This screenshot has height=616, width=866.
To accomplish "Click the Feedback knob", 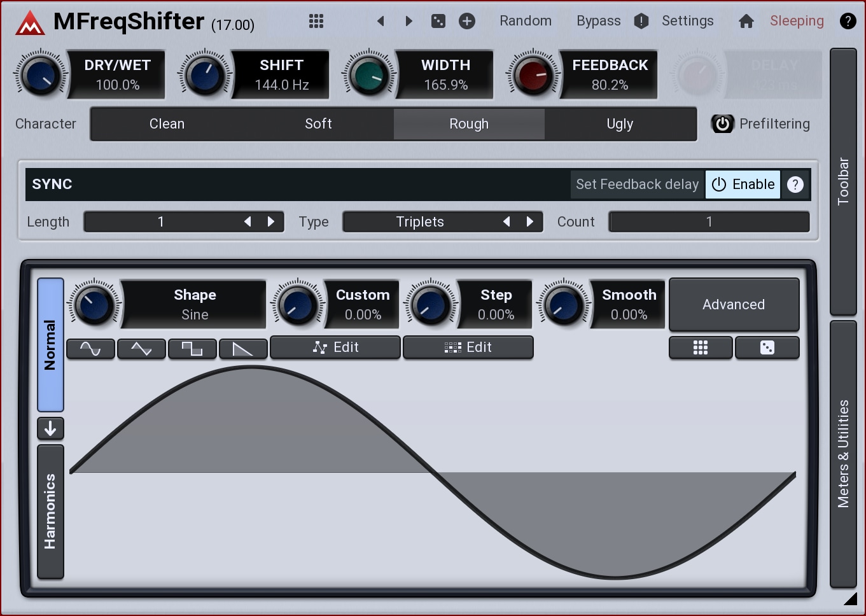I will point(533,75).
